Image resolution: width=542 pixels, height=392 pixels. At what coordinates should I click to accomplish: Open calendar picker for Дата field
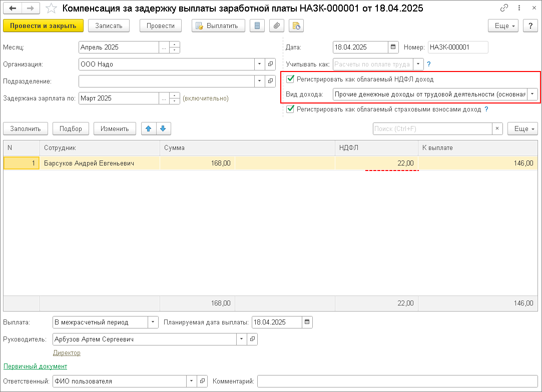coord(393,47)
